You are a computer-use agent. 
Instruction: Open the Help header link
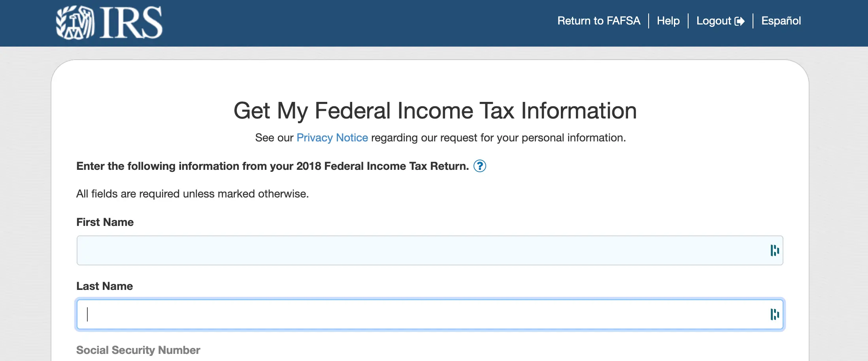coord(668,21)
